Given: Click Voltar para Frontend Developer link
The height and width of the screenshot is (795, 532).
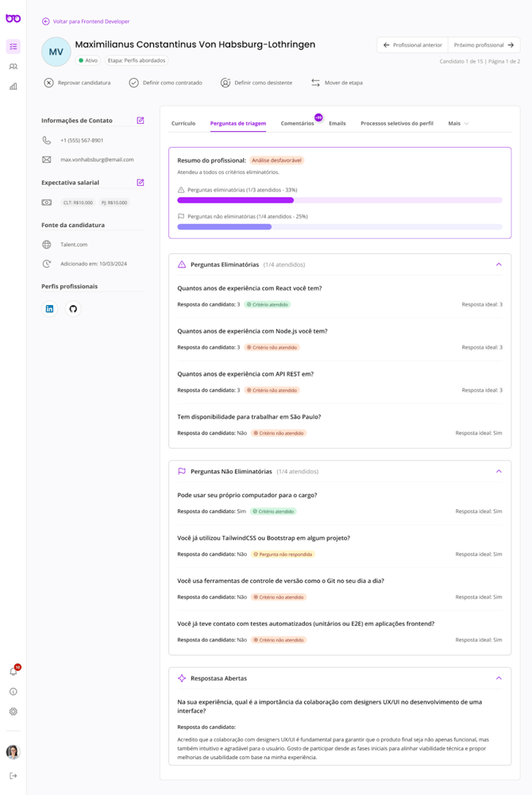Looking at the screenshot, I should click(x=91, y=21).
